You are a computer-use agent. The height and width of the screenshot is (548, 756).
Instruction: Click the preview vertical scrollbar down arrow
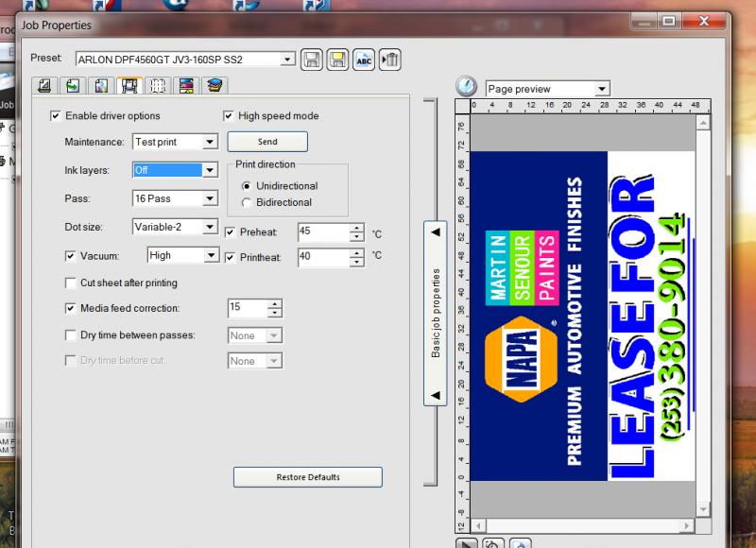tap(703, 509)
